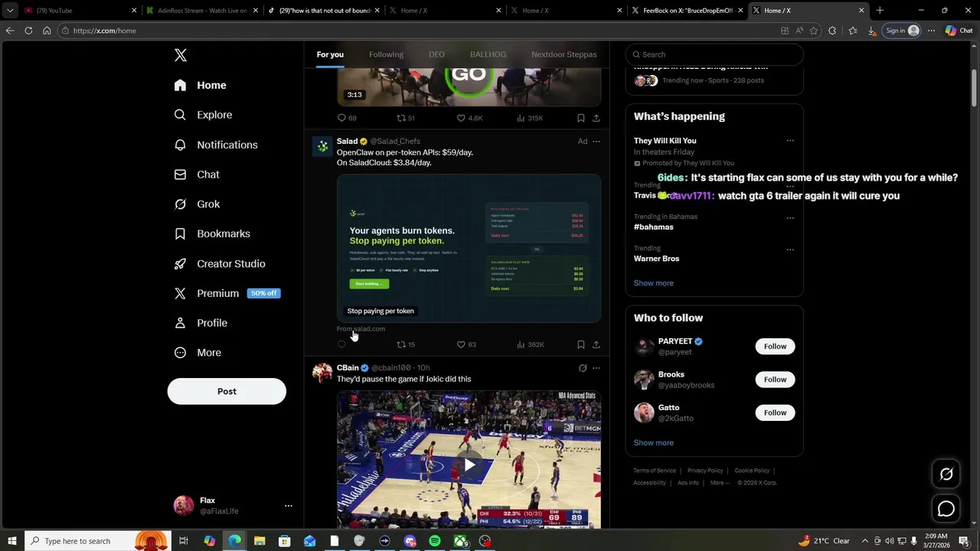Follow PARYEET

coord(775,347)
